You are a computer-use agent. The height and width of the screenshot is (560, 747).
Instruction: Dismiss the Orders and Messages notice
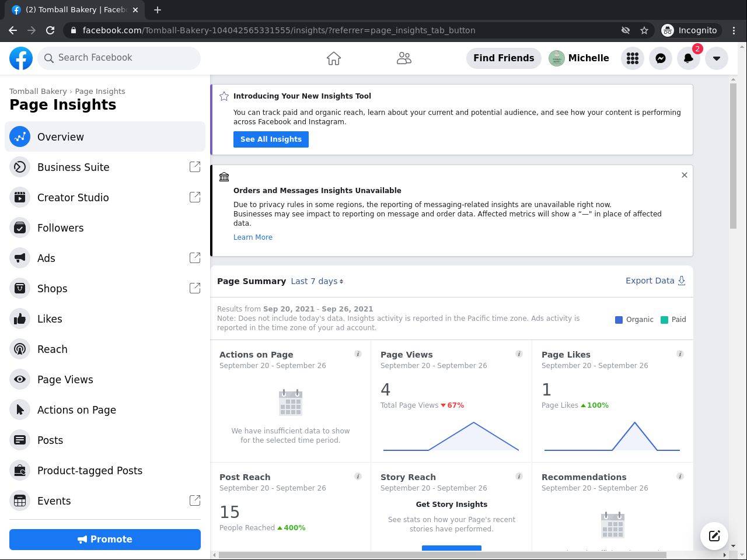click(685, 175)
